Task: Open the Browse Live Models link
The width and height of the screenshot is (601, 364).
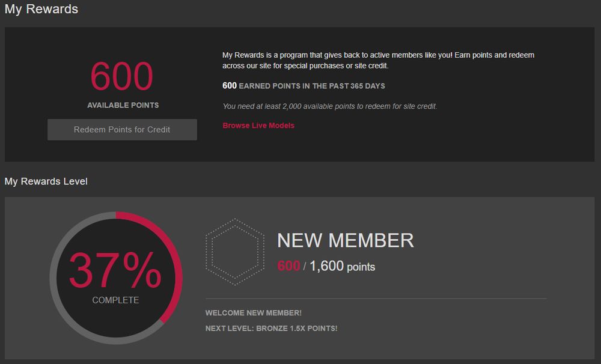Action: [258, 125]
